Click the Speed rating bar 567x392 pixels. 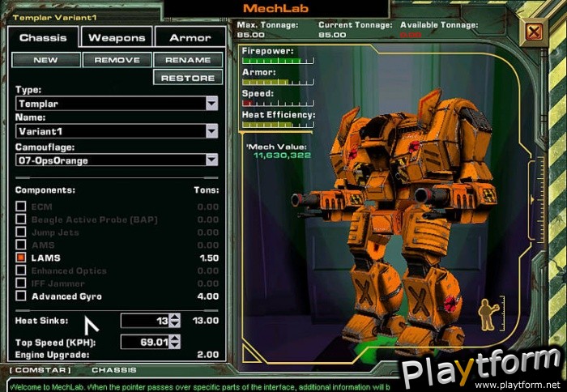click(x=278, y=103)
